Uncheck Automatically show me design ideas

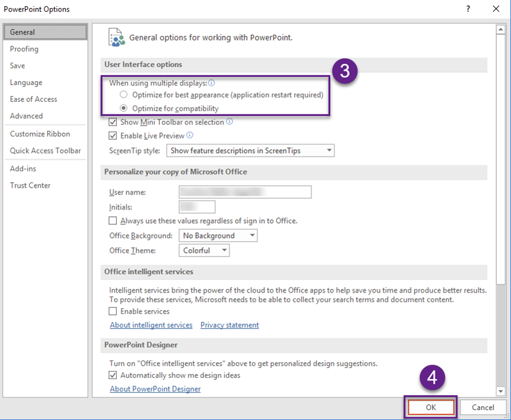(113, 375)
